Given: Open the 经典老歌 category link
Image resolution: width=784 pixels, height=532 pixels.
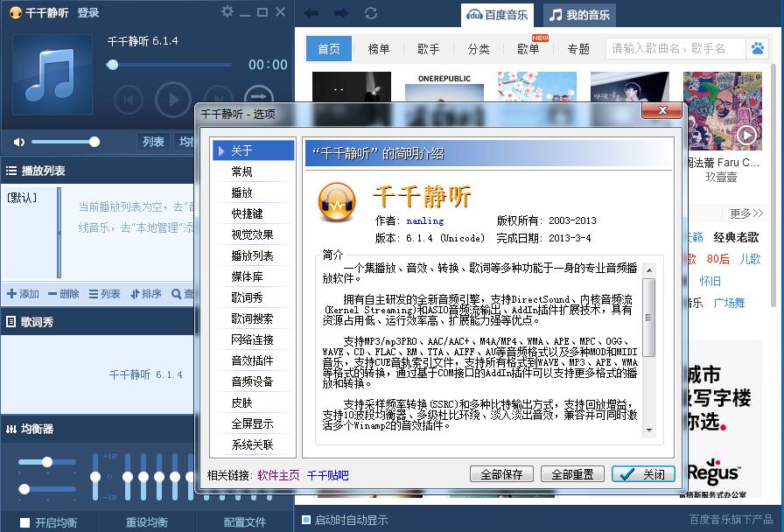Looking at the screenshot, I should click(x=736, y=237).
